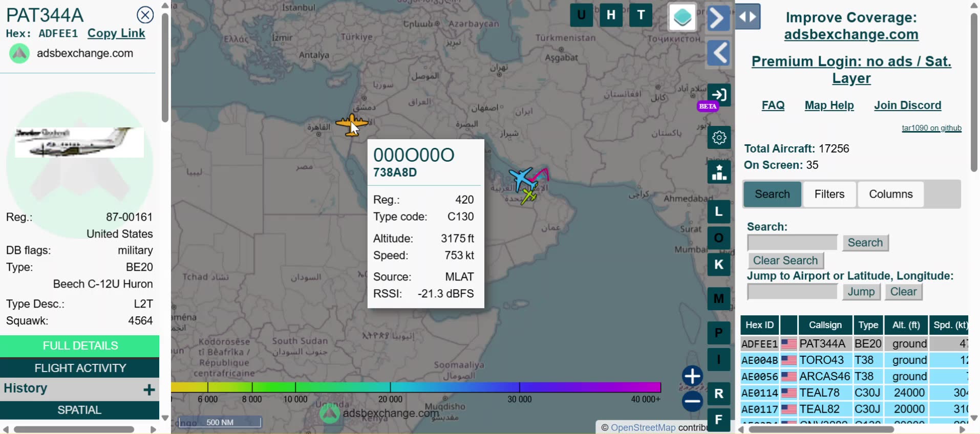Open map settings gear icon
This screenshot has width=980, height=434.
(719, 137)
